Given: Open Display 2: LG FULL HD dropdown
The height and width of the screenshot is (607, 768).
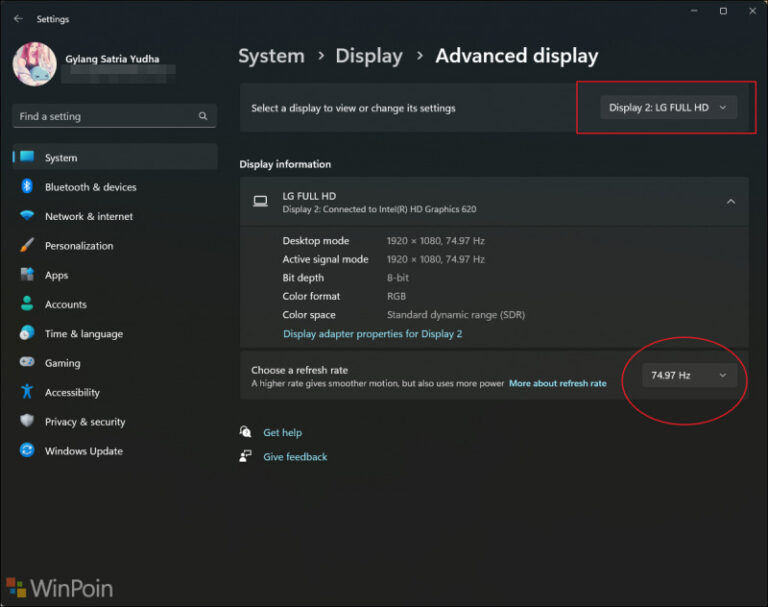Looking at the screenshot, I should [668, 107].
